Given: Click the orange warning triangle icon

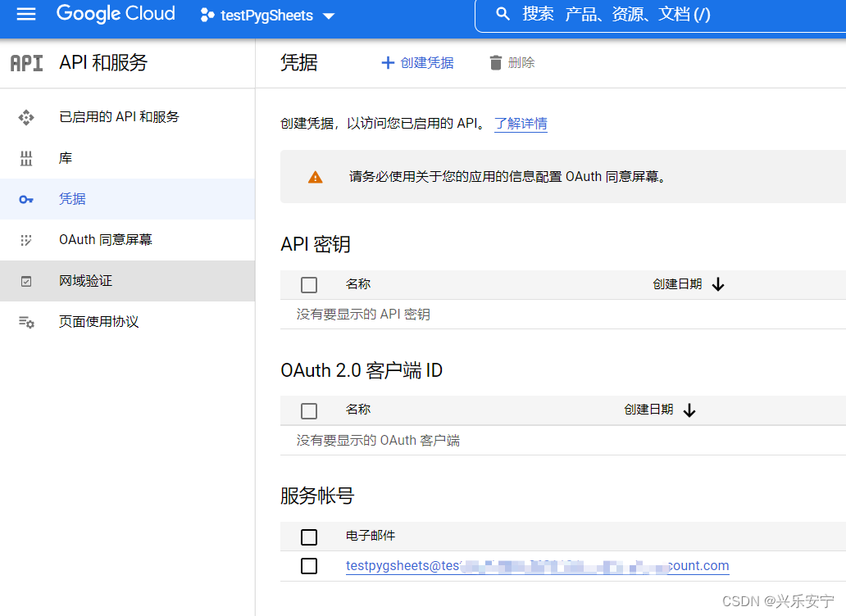Looking at the screenshot, I should pyautogui.click(x=315, y=177).
